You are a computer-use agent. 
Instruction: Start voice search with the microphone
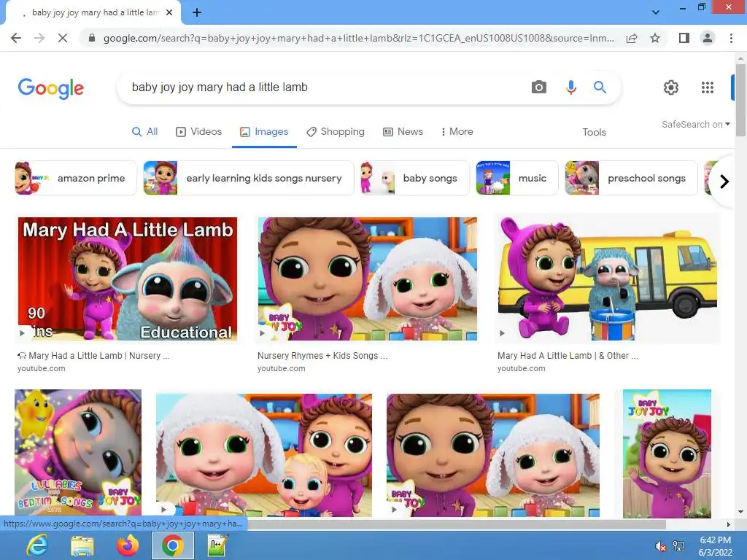[570, 87]
